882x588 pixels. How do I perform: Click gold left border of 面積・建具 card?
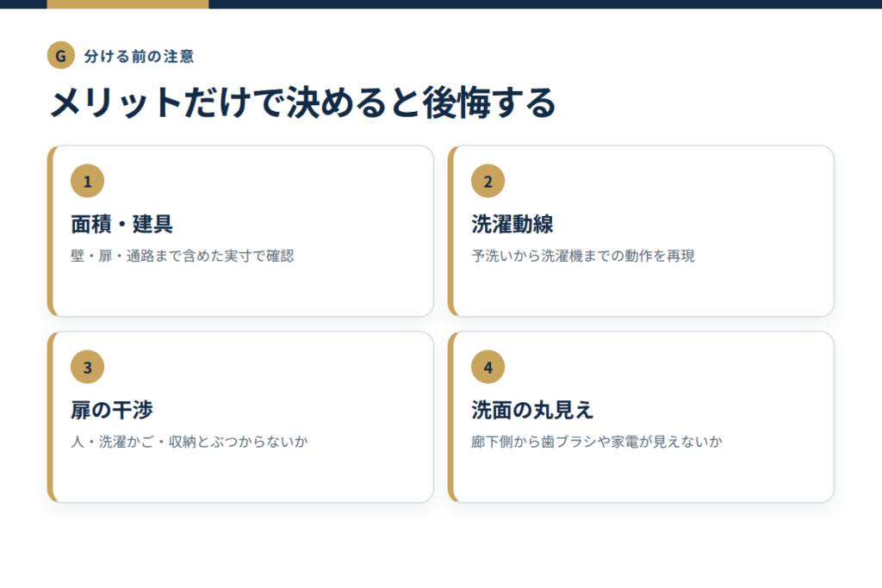(x=51, y=231)
